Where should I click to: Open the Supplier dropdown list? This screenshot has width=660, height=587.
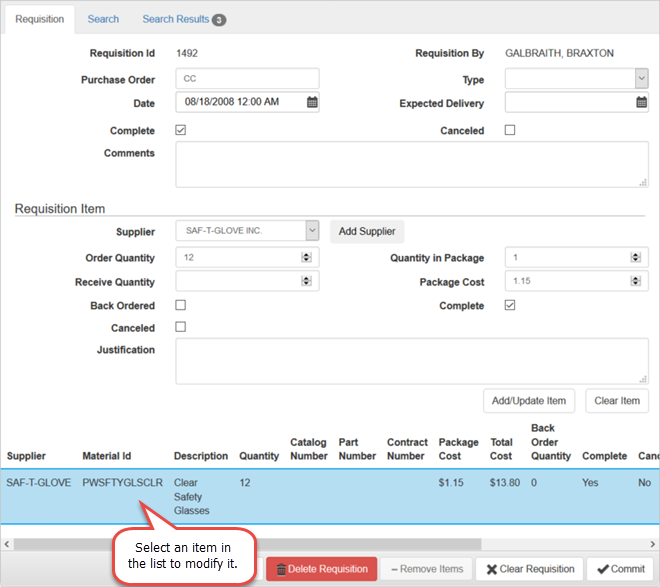click(312, 231)
